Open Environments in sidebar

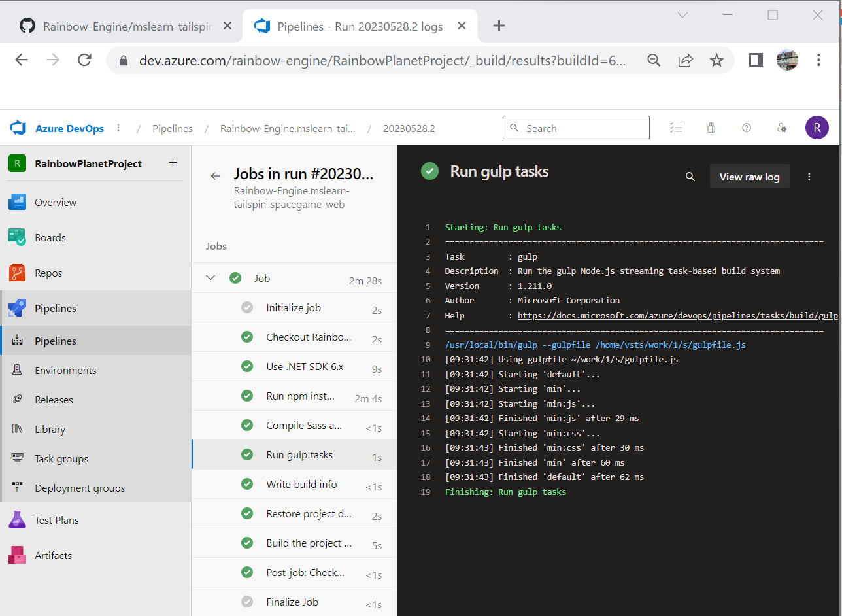tap(95, 370)
